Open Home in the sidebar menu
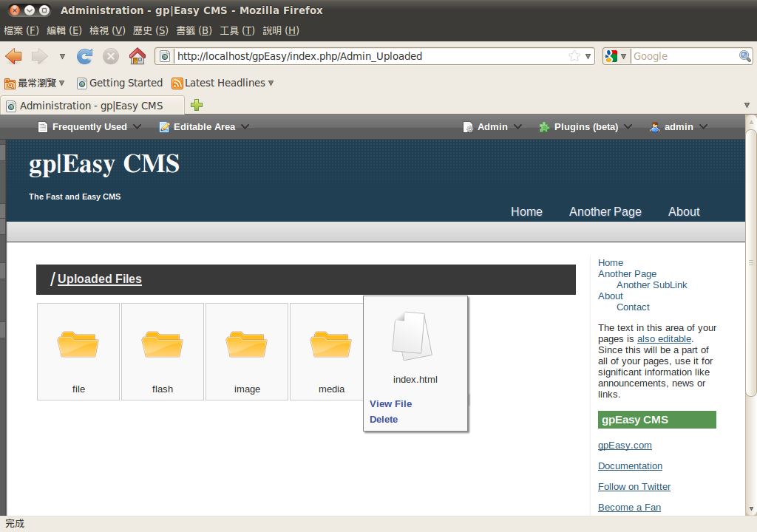 611,262
